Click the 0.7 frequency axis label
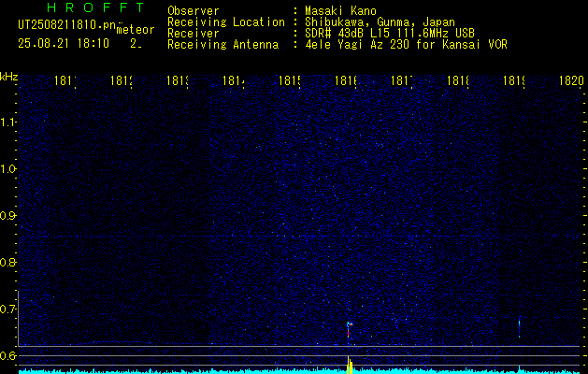The height and width of the screenshot is (374, 588). pyautogui.click(x=8, y=309)
